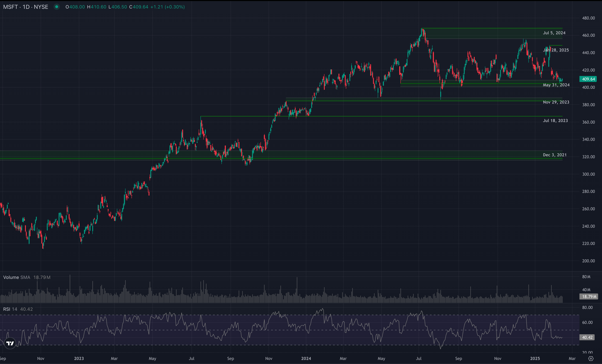
Task: Open chart settings gear icon
Action: click(x=591, y=359)
